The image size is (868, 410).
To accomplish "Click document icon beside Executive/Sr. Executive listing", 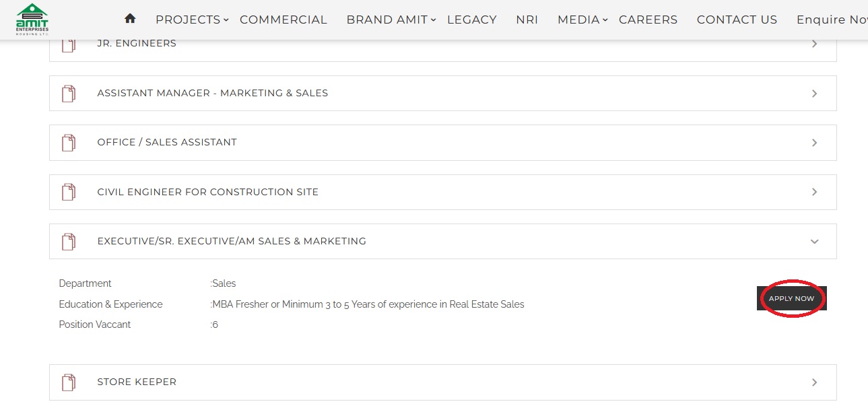I will pos(69,241).
